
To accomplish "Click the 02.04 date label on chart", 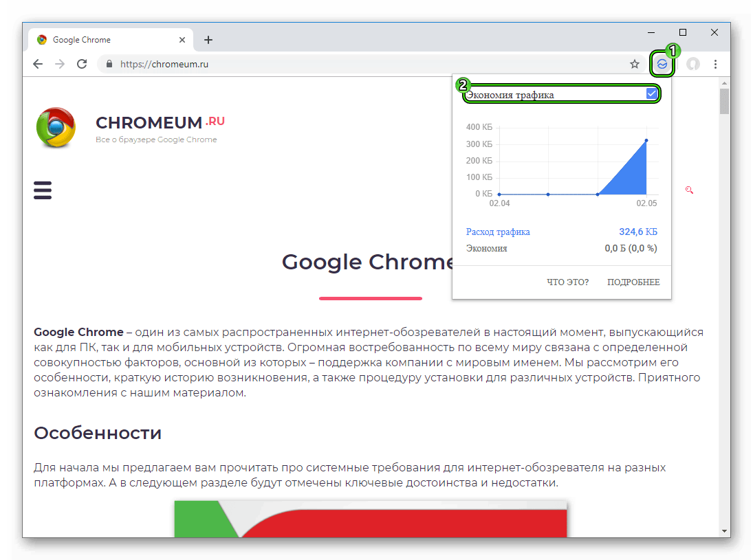I will pos(499,203).
